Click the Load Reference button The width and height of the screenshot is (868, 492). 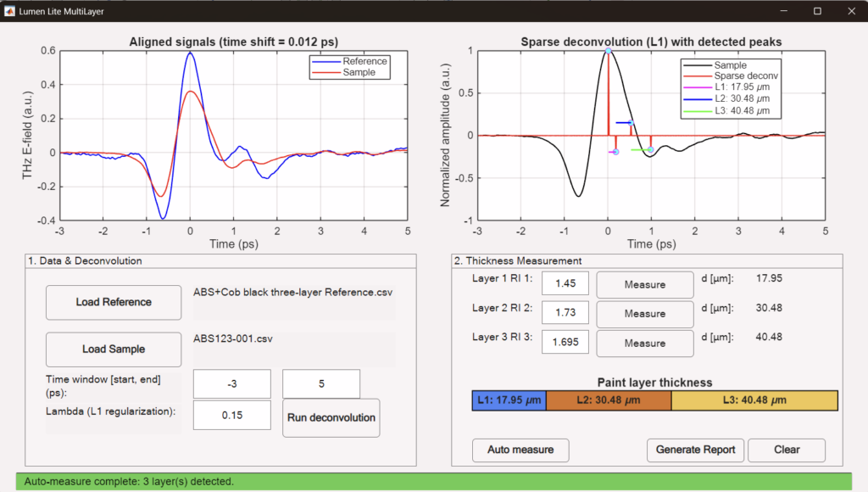pos(114,303)
